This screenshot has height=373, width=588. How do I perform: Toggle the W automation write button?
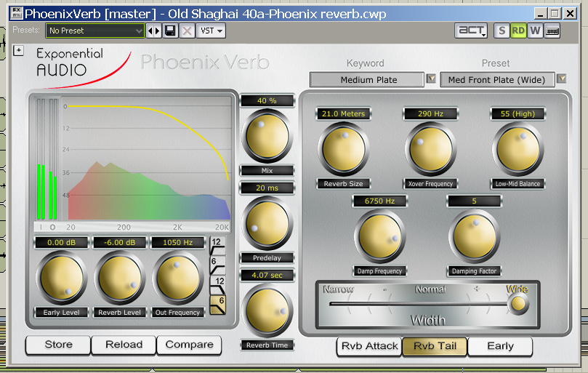[x=535, y=31]
